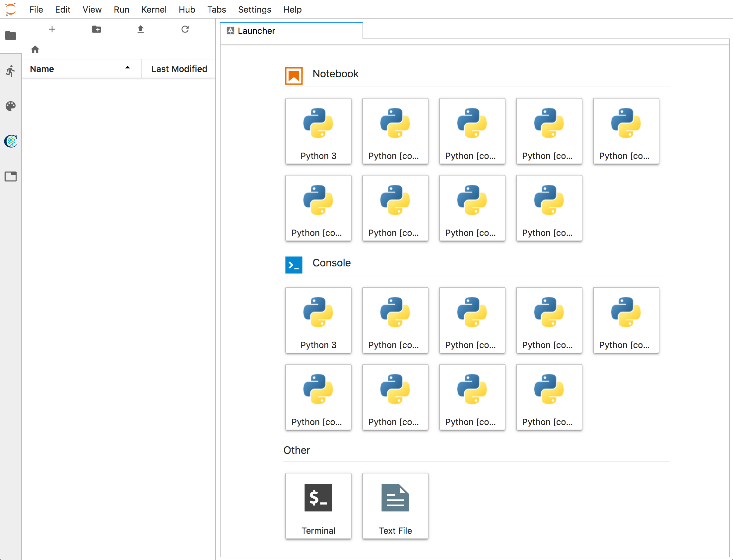Screen dimensions: 733x560
Task: Open the last Console card in the first row
Action: (626, 320)
